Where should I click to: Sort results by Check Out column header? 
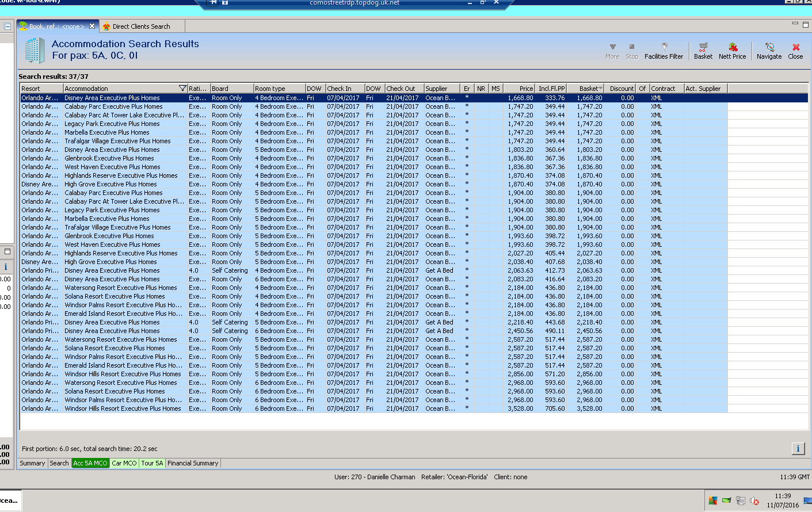(x=405, y=89)
